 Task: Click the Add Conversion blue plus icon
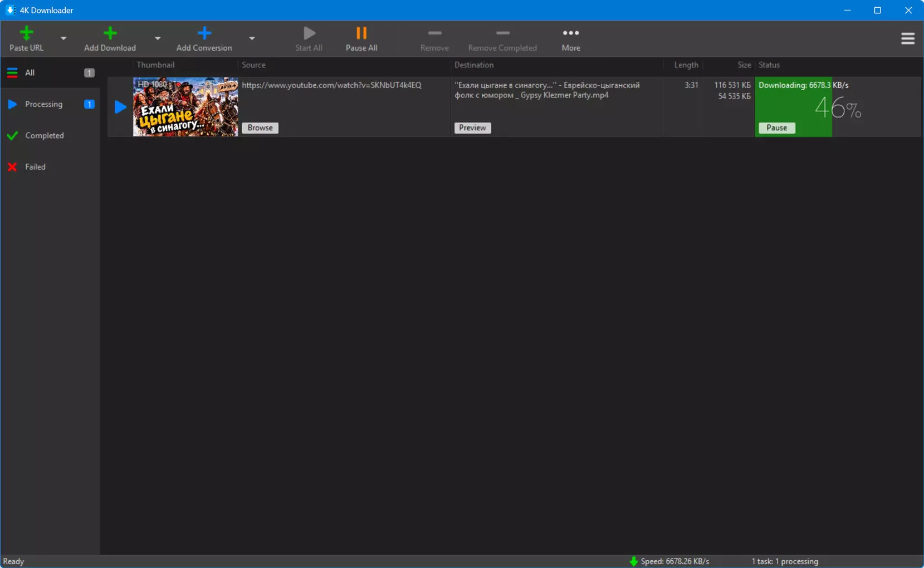[x=204, y=33]
